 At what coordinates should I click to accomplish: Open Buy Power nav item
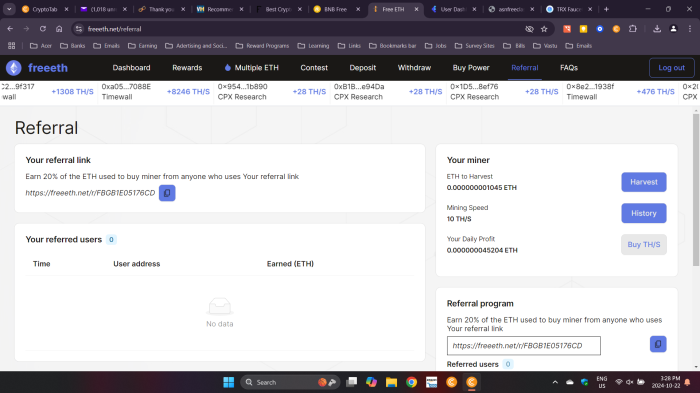pos(471,68)
